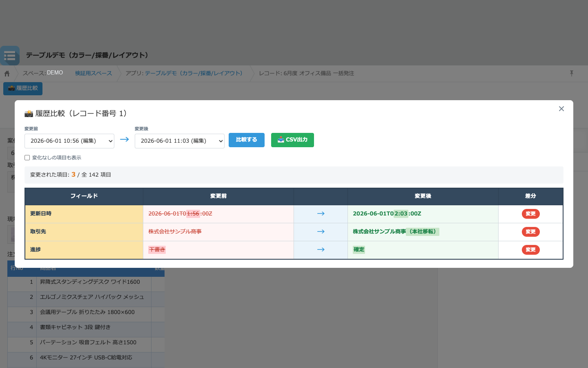Click the 変更前 column header
Screen dimensions: 588x368
[x=218, y=196]
